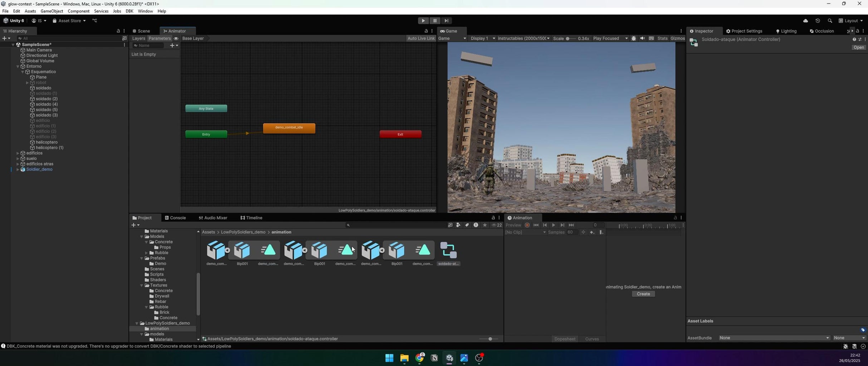Select helicoptero (1) in Hierarchy
Screen dimensions: 868x366
[49, 148]
